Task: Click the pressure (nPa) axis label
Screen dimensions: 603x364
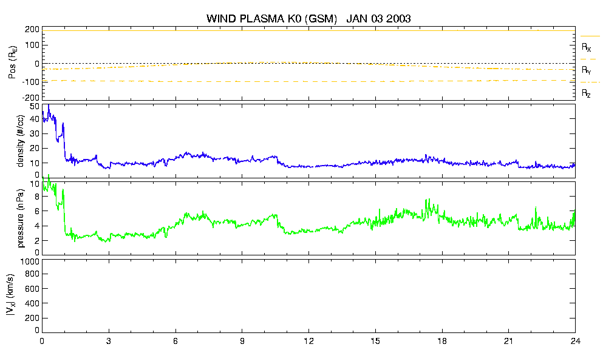Action: (x=21, y=218)
